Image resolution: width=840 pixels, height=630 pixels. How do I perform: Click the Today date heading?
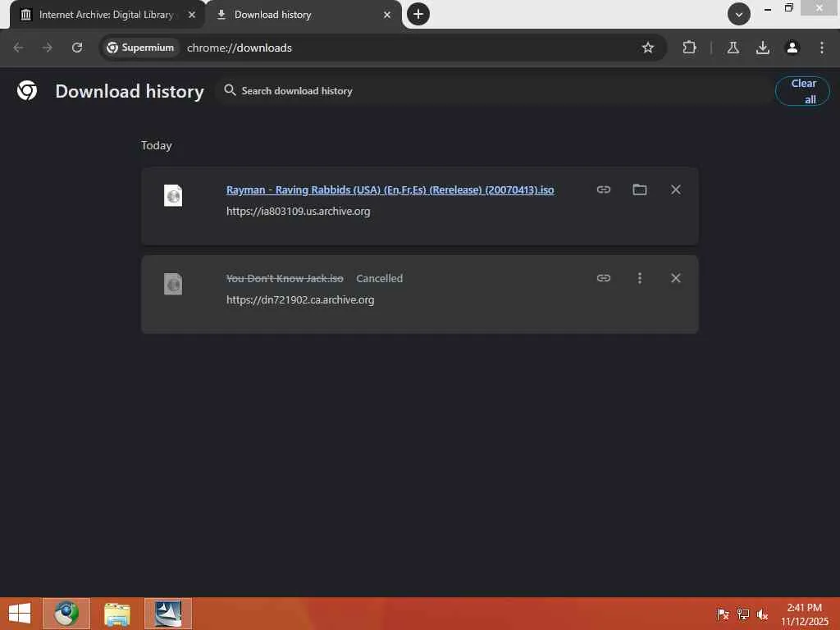point(157,146)
